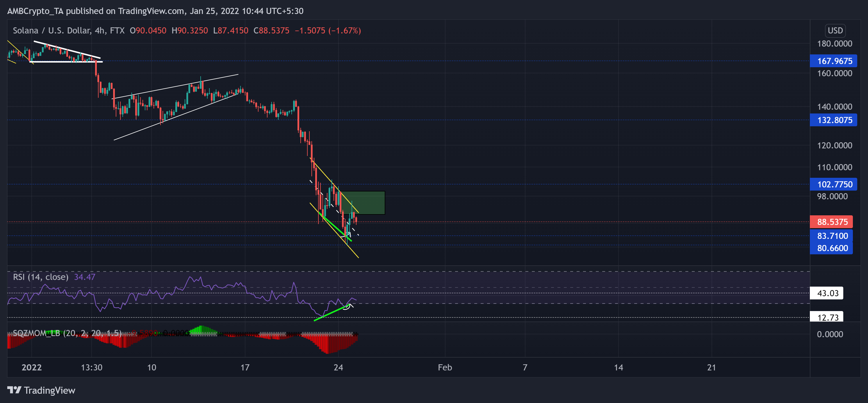The image size is (868, 403).
Task: Click the 167.9675 price label
Action: tap(833, 61)
